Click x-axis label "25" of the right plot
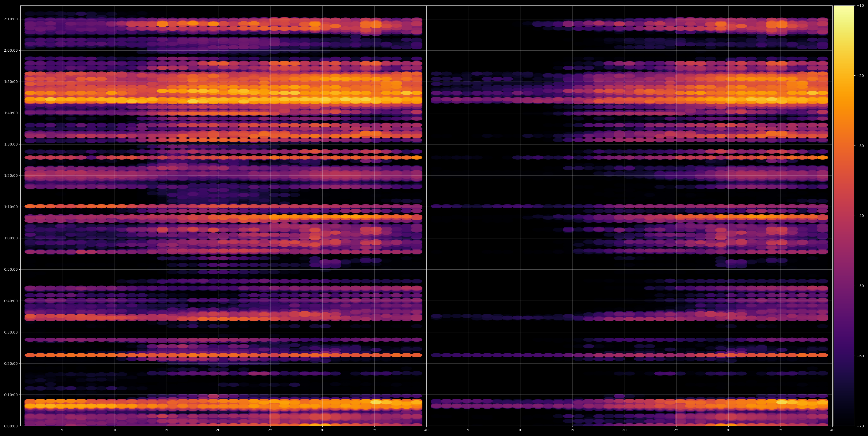Image resolution: width=868 pixels, height=436 pixels. [676, 430]
